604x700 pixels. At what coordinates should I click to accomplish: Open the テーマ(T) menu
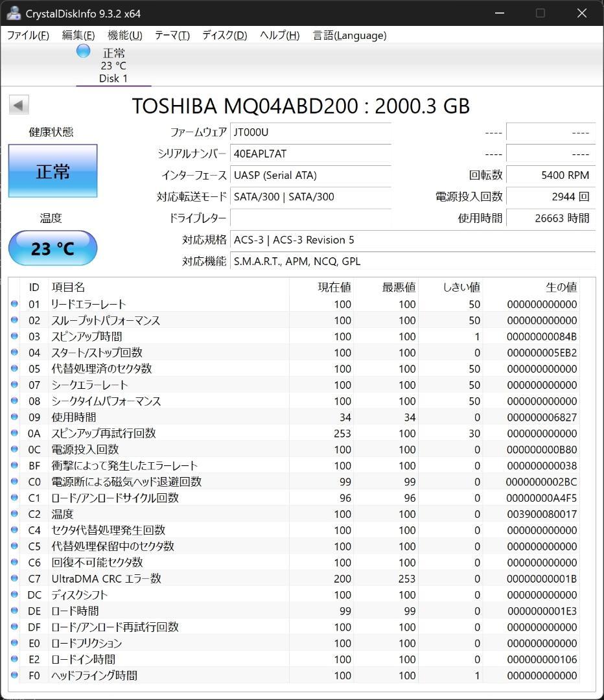click(x=172, y=36)
